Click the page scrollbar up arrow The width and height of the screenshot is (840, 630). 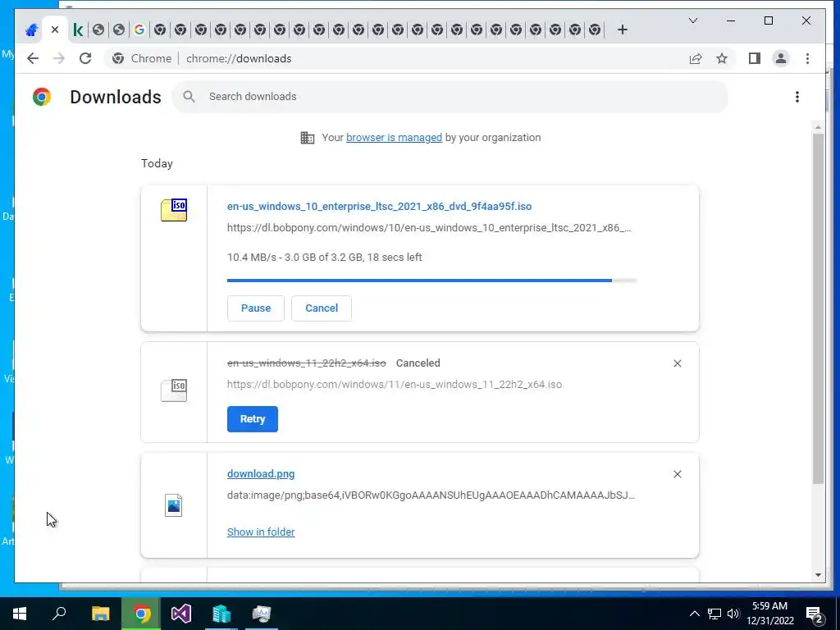(818, 127)
